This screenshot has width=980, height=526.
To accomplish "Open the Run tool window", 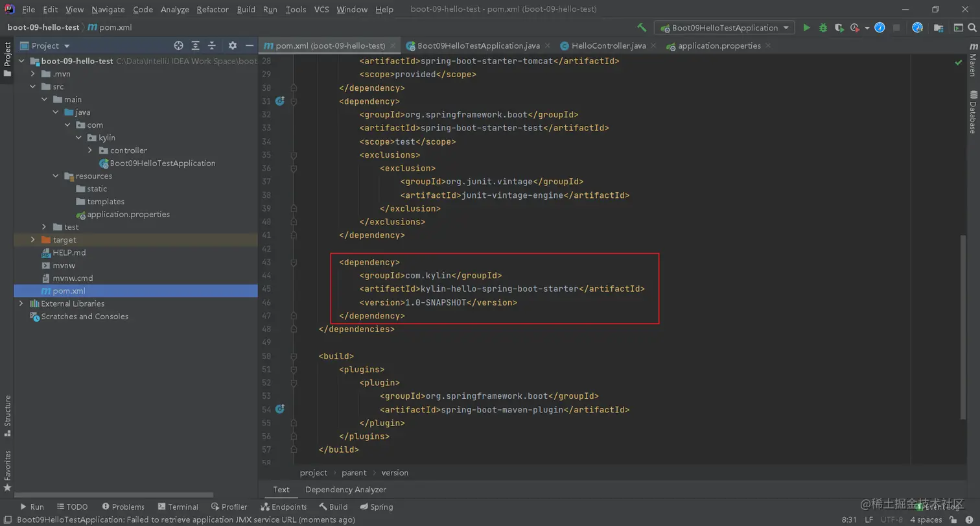I will point(32,507).
